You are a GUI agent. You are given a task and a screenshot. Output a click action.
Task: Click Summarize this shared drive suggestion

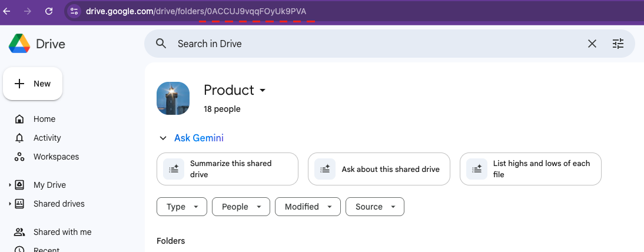[227, 169]
